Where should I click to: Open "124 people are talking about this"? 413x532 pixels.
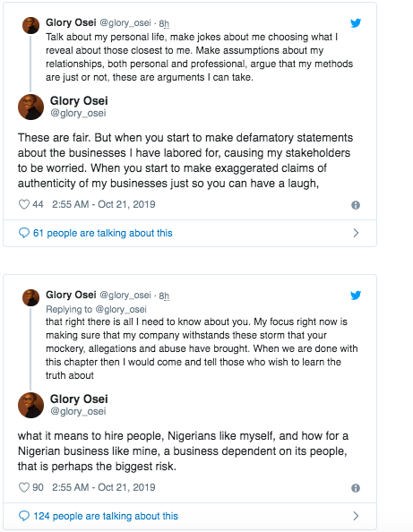point(106,516)
